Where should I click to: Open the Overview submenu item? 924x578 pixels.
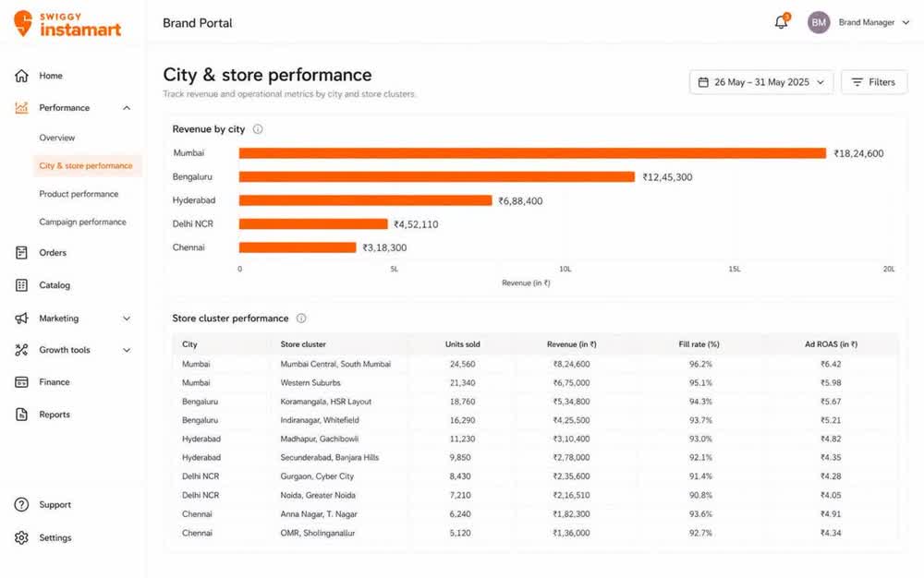[x=57, y=138]
